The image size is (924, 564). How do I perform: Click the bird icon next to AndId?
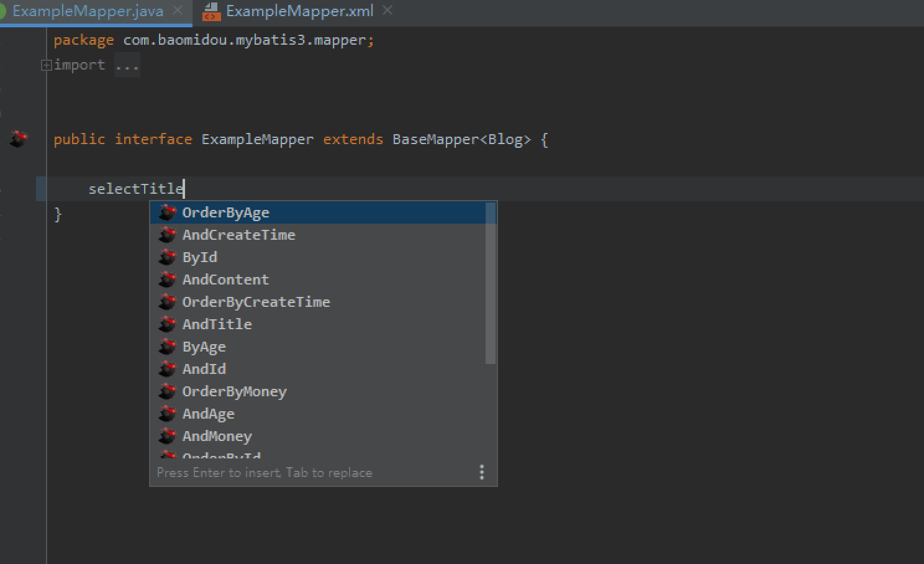point(167,369)
